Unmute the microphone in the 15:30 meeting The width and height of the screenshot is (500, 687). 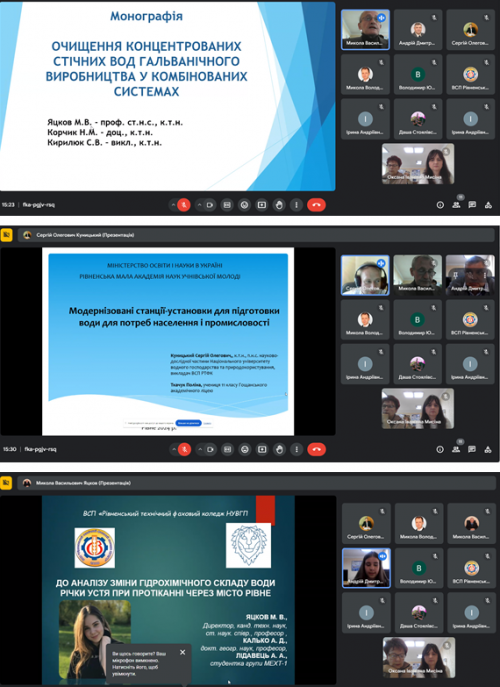(184, 449)
